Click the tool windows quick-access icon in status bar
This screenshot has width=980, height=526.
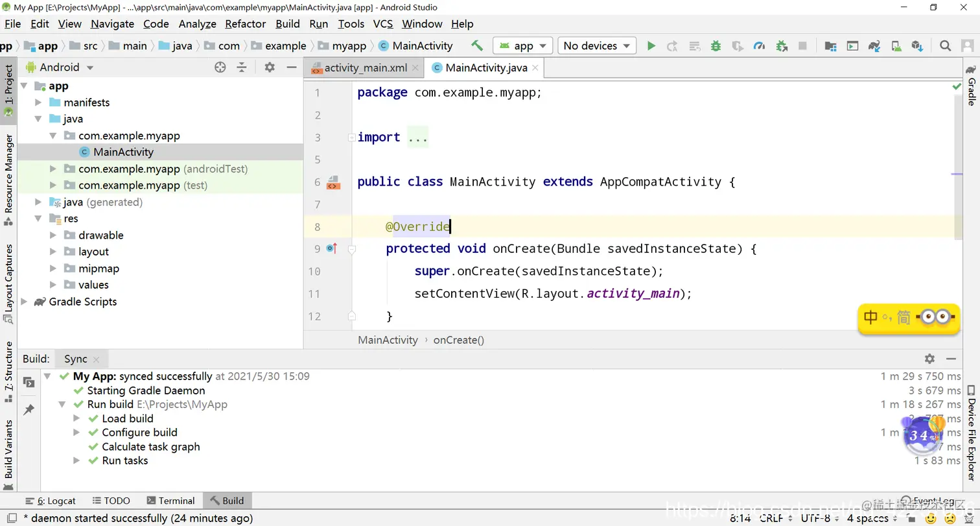click(x=12, y=518)
